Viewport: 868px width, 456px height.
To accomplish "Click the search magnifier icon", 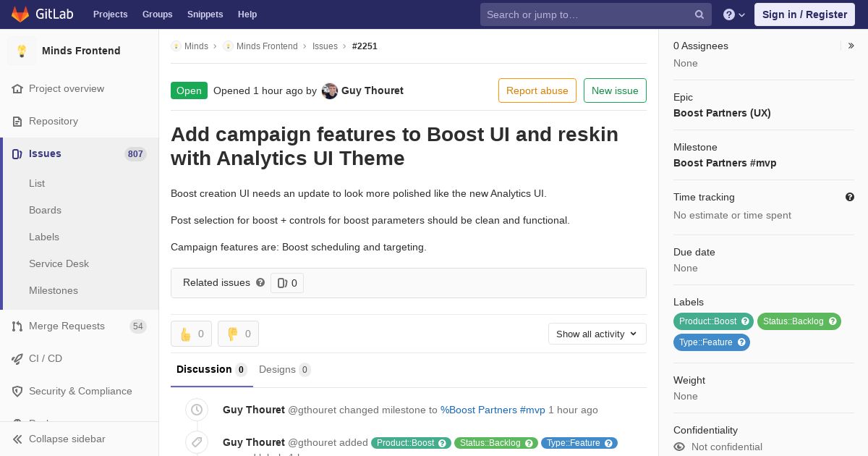I will (x=699, y=14).
